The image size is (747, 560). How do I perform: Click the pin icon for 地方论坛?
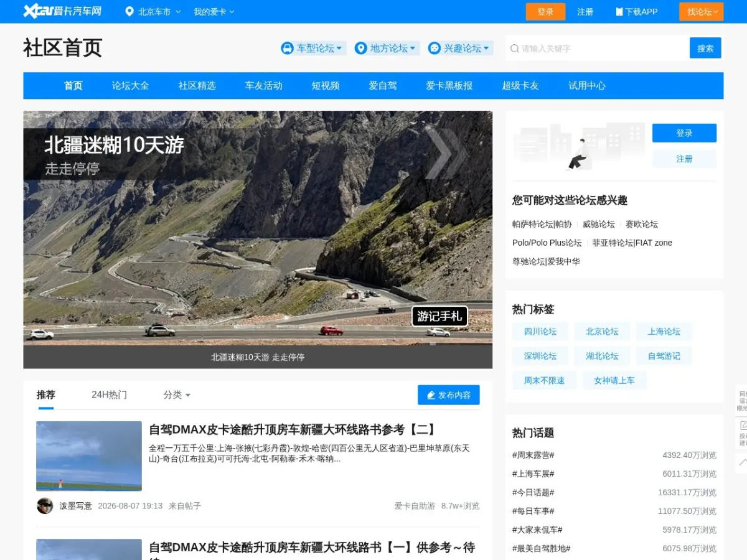pos(360,48)
